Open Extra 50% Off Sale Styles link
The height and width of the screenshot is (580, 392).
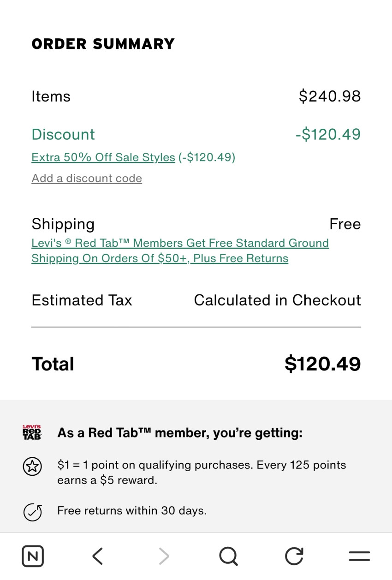click(x=103, y=157)
